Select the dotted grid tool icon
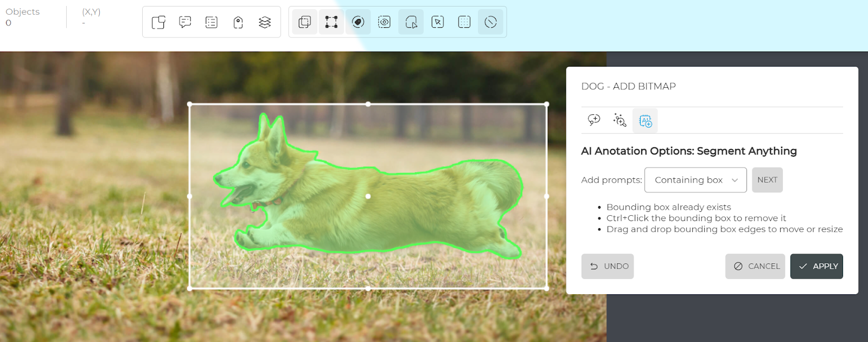 [464, 22]
